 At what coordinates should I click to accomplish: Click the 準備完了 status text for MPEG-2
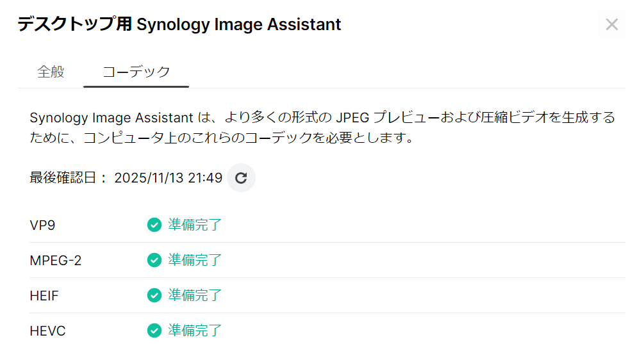[x=195, y=260]
